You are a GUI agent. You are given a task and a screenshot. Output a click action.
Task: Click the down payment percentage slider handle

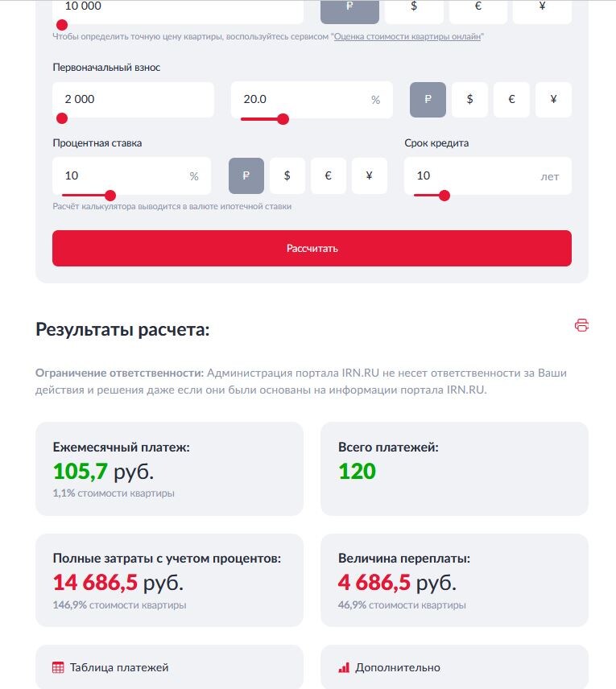283,118
